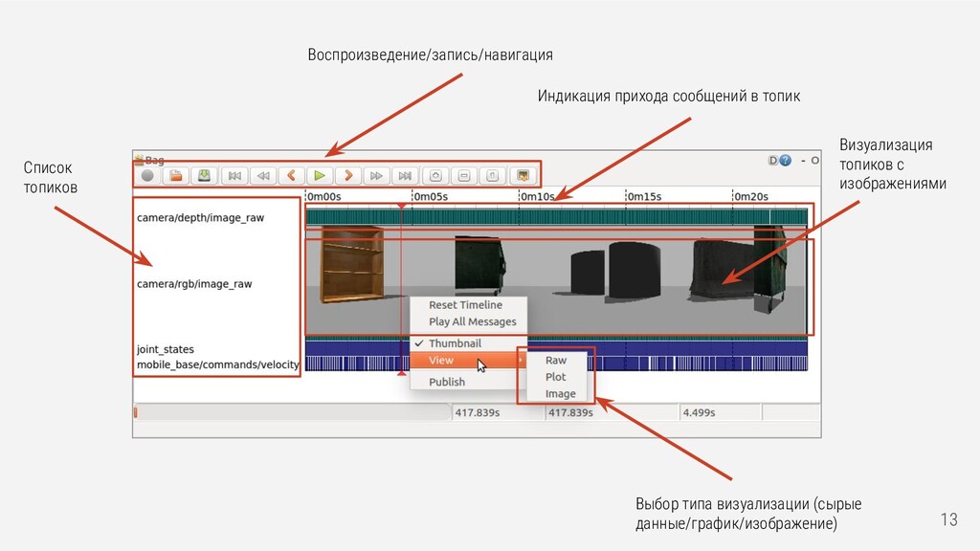The height and width of the screenshot is (551, 980).
Task: Choose Publish from the context menu
Action: pyautogui.click(x=447, y=382)
